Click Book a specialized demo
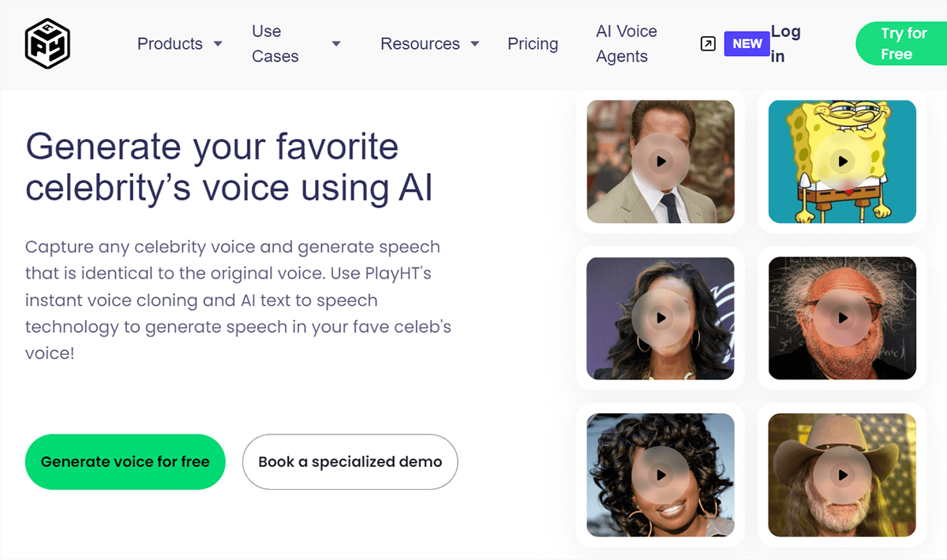The width and height of the screenshot is (947, 560). point(350,461)
